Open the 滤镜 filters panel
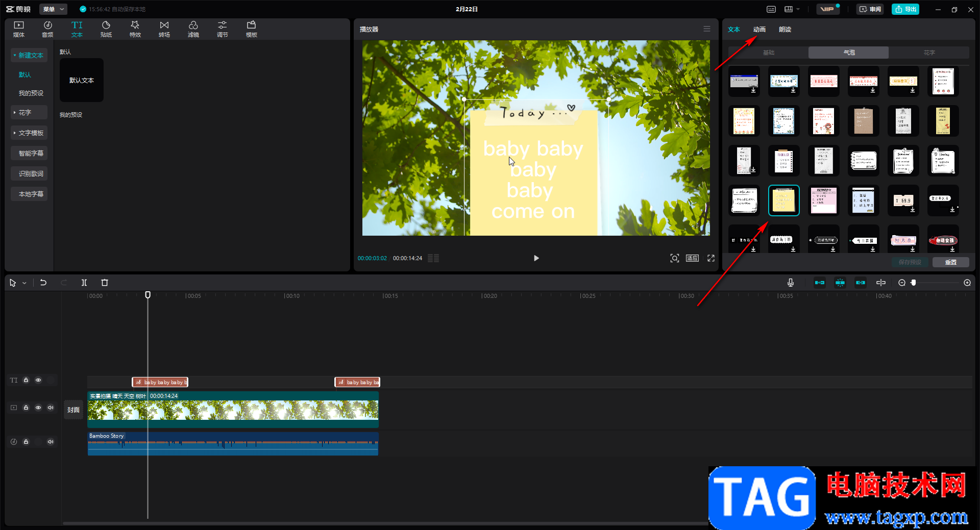 [x=193, y=29]
